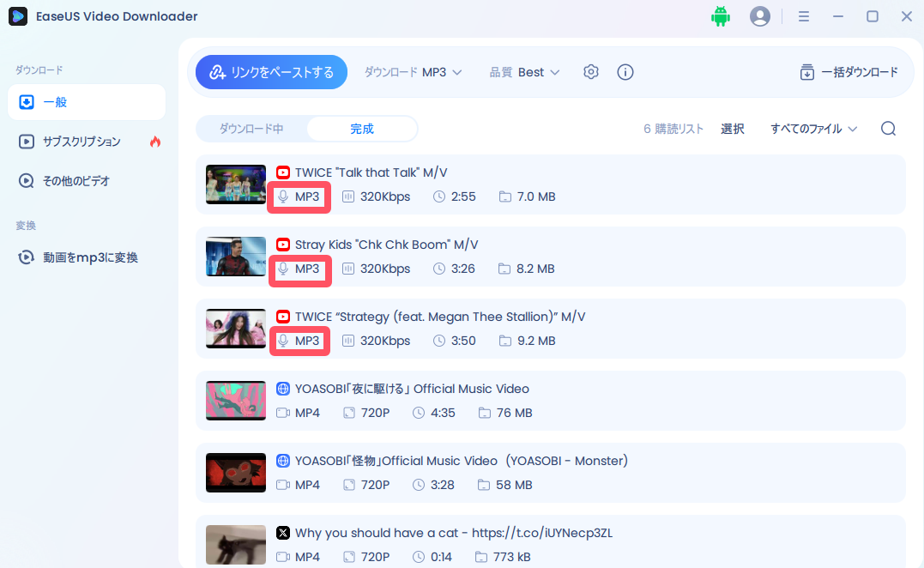Open the account profile icon
The width and height of the screenshot is (924, 568).
click(x=760, y=15)
